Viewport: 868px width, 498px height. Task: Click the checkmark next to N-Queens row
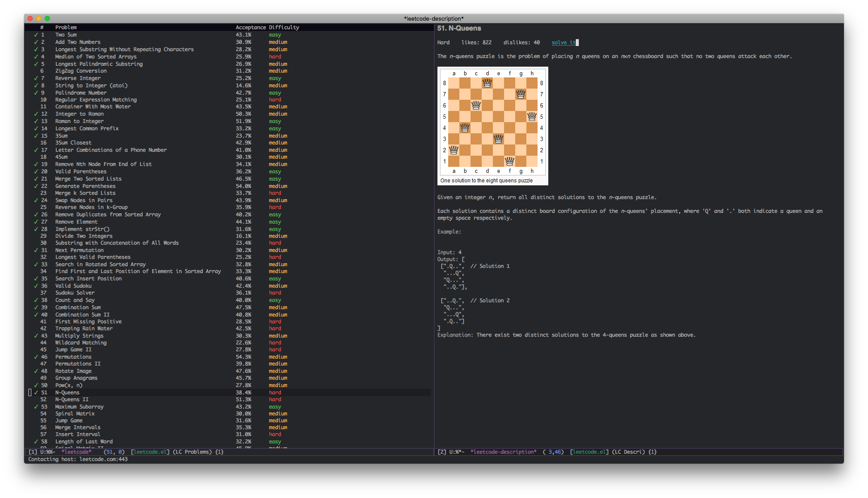[36, 393]
